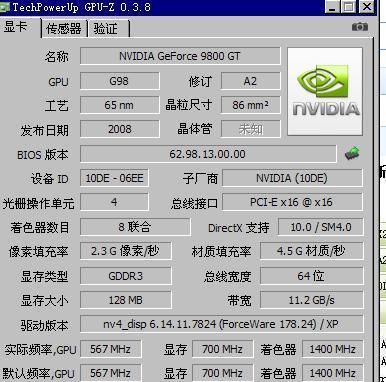Click the memory type field GDDR3
The width and height of the screenshot is (386, 382).
[126, 276]
